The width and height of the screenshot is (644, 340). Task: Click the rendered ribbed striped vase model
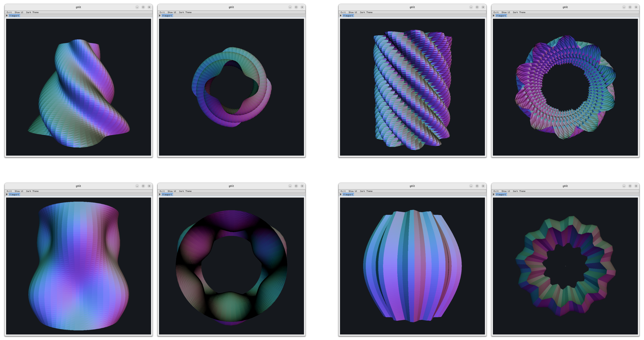(x=412, y=266)
